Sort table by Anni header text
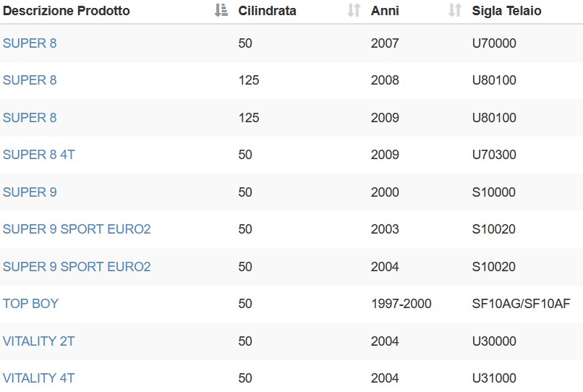Screen dimensions: 583x392 pos(385,11)
